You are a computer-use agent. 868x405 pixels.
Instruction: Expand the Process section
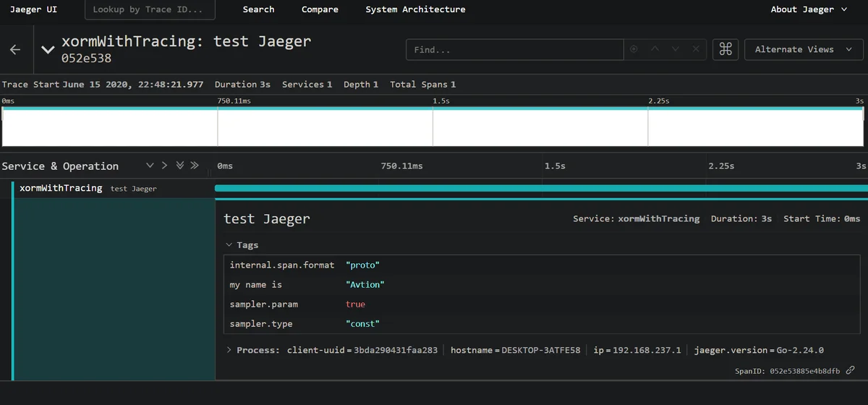[252, 350]
